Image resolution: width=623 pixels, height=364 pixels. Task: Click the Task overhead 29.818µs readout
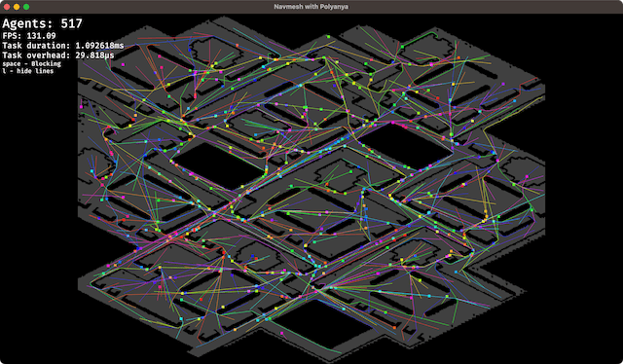tap(58, 55)
